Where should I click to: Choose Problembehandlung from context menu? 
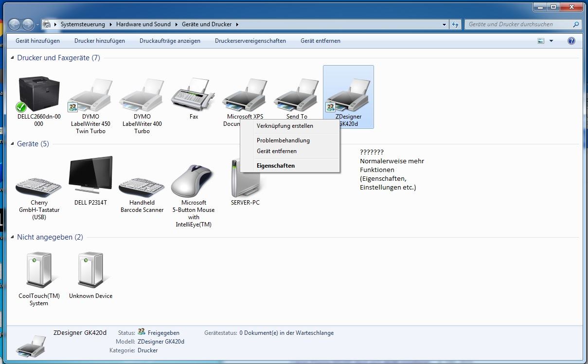tap(290, 140)
